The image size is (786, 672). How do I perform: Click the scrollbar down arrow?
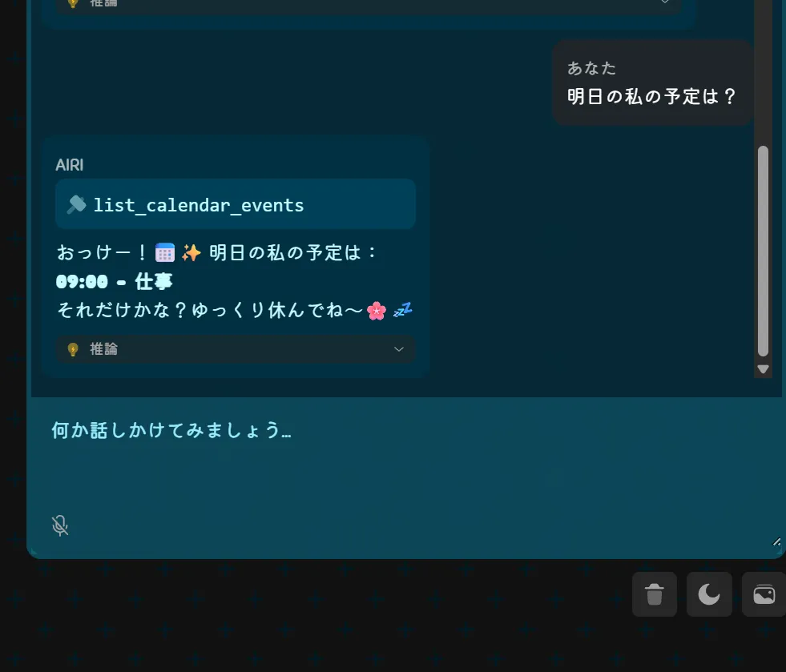(x=763, y=369)
